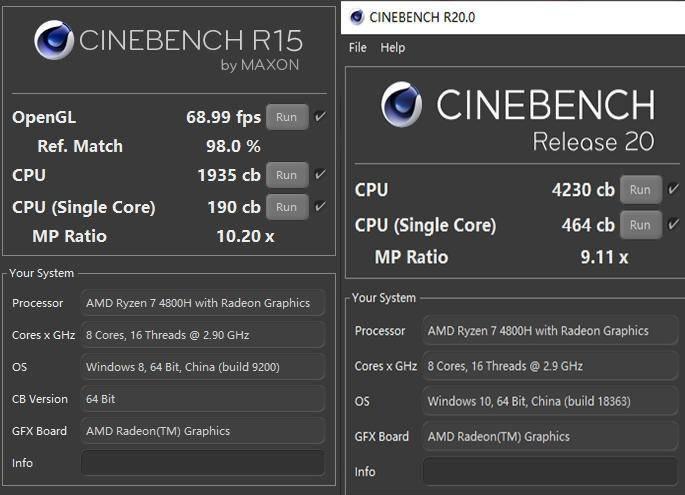
Task: Click the '98.0 %' Ref. Match value
Action: (233, 146)
